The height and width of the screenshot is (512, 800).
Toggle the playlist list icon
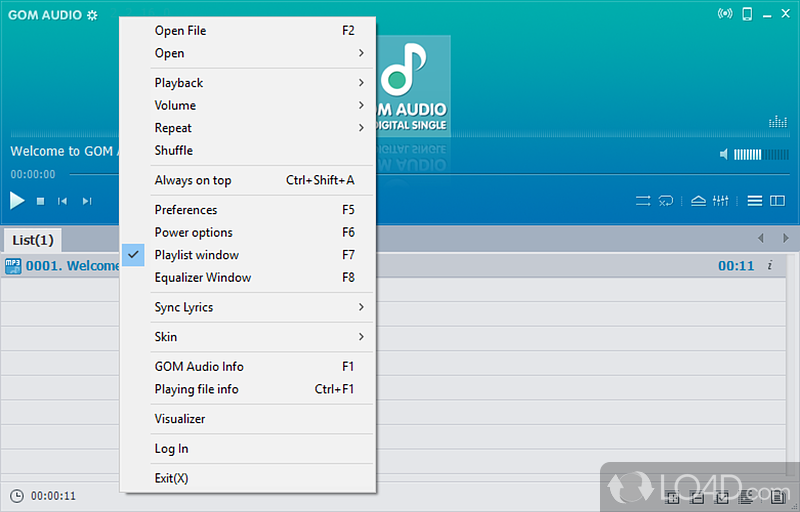pyautogui.click(x=755, y=201)
